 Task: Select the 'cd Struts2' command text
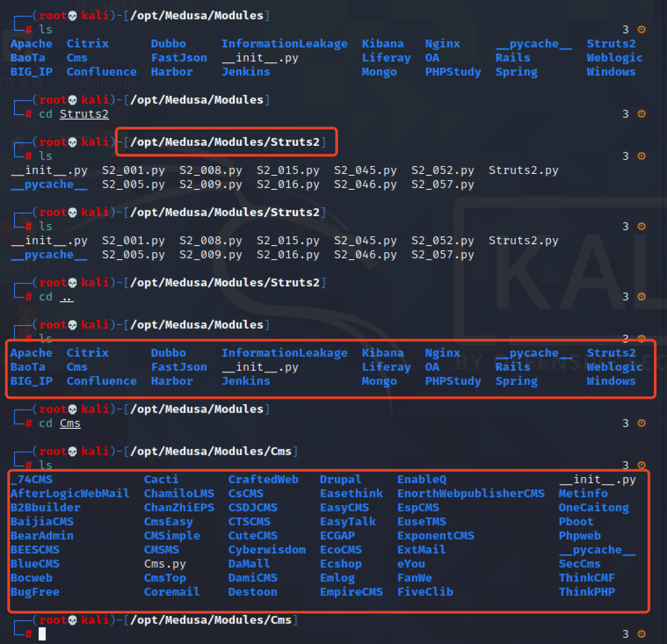73,114
